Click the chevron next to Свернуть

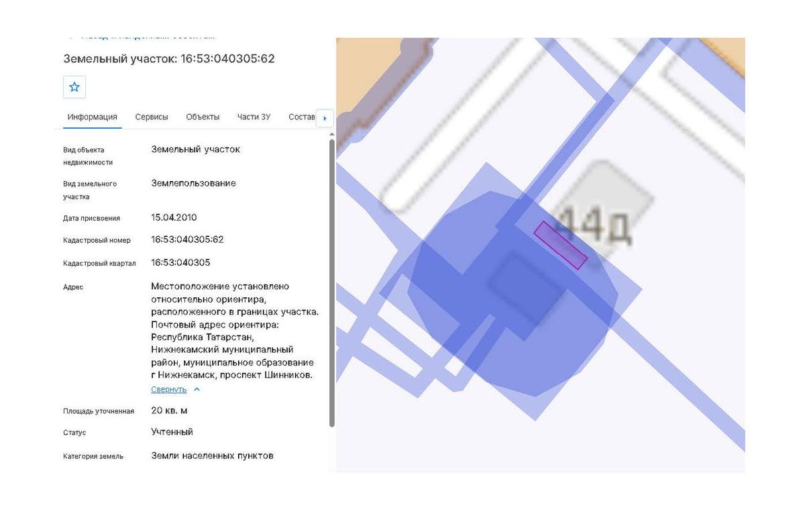(197, 389)
